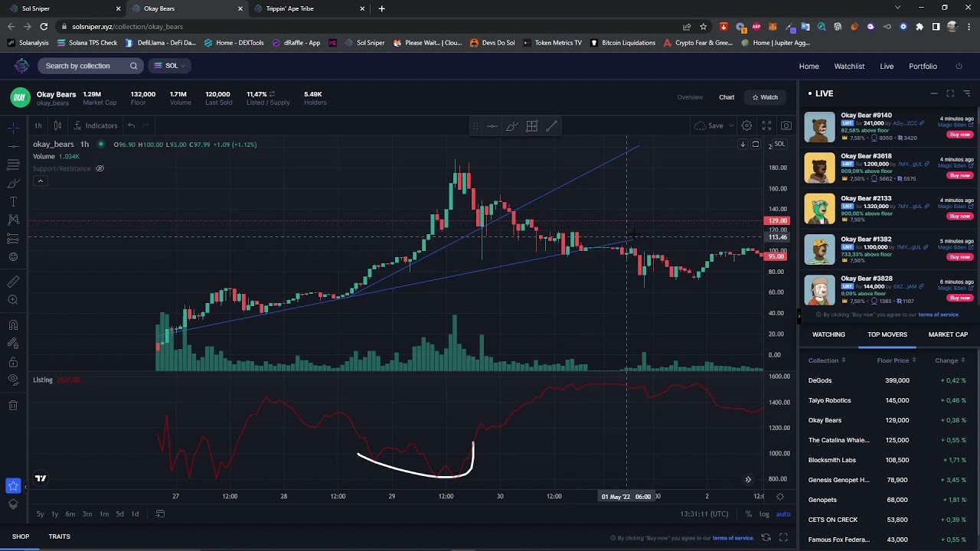The image size is (980, 551).
Task: Save the chart layout
Action: (x=709, y=126)
